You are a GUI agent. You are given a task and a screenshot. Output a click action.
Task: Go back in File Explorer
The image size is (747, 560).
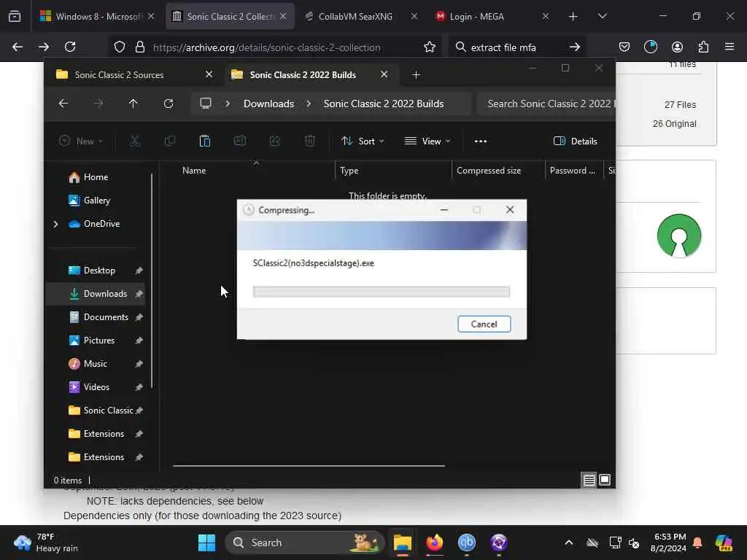(x=63, y=104)
